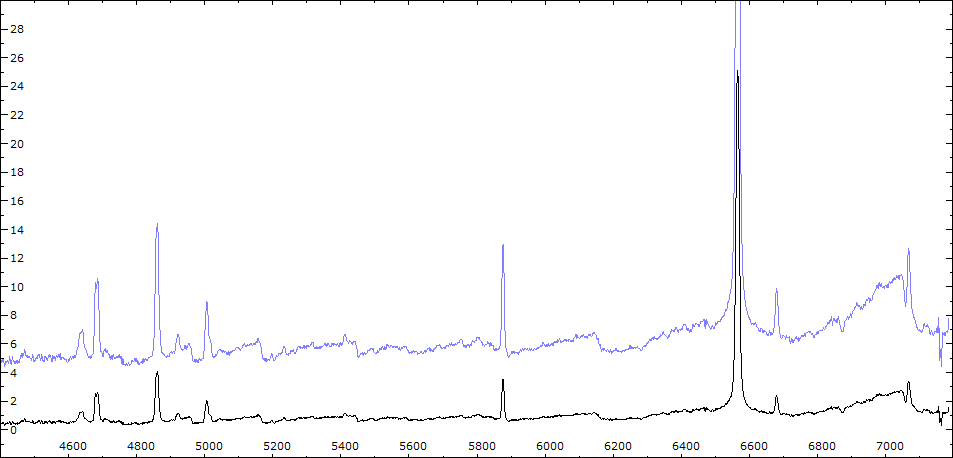Click the blue spectrum peak near 4670
The width and height of the screenshot is (953, 458).
(x=96, y=280)
